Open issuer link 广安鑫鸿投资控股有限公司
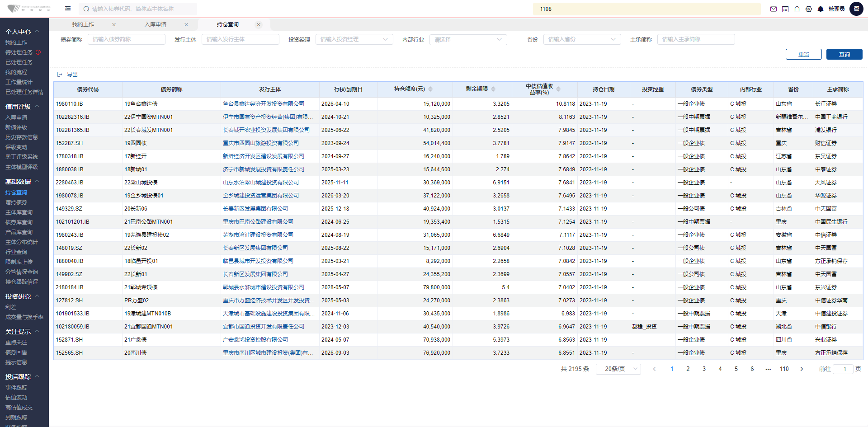The height and width of the screenshot is (427, 868). tap(255, 340)
